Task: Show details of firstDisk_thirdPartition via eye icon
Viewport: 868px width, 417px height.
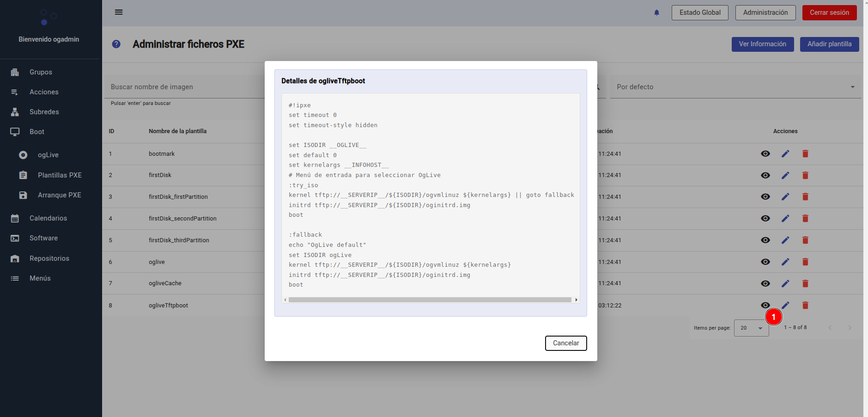Action: click(x=765, y=240)
